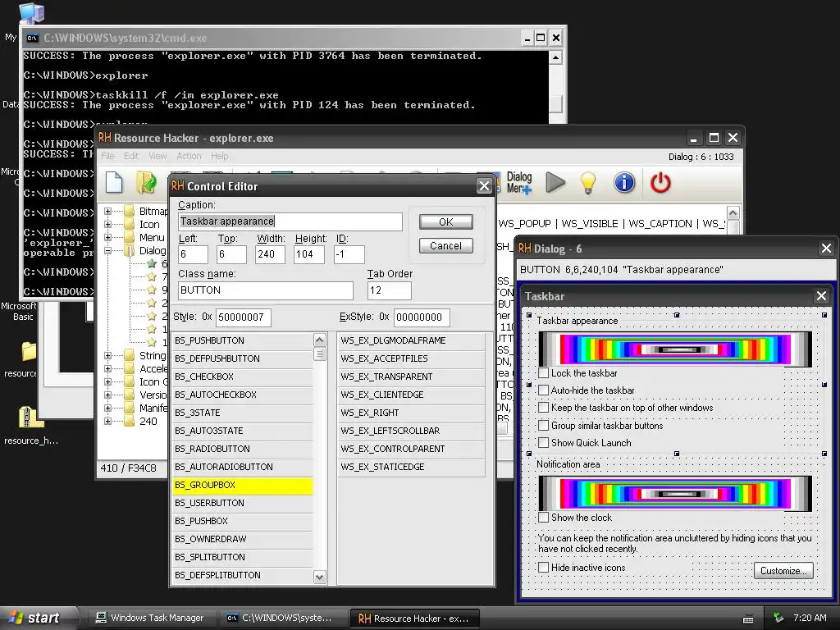Image resolution: width=840 pixels, height=630 pixels.
Task: Click the blue info icon
Action: [624, 183]
